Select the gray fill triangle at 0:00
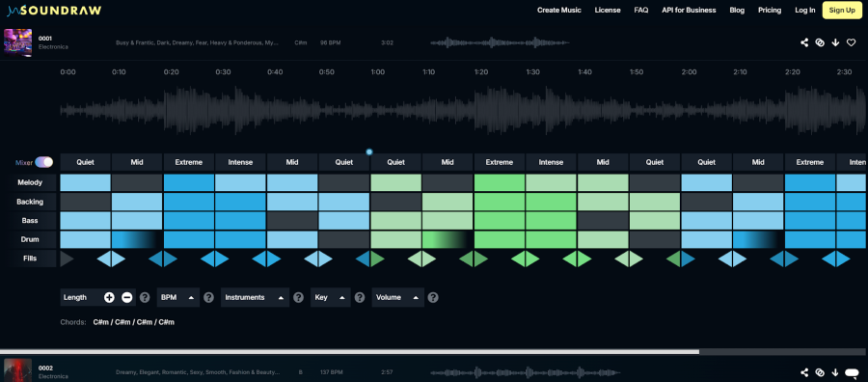Screen dimensions: 868x382 pos(66,259)
